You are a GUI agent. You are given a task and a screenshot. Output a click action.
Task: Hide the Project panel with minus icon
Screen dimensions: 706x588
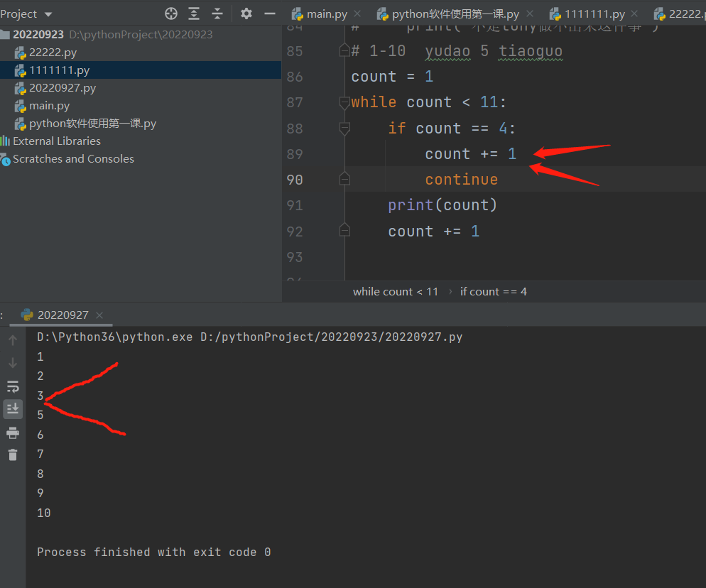point(270,14)
